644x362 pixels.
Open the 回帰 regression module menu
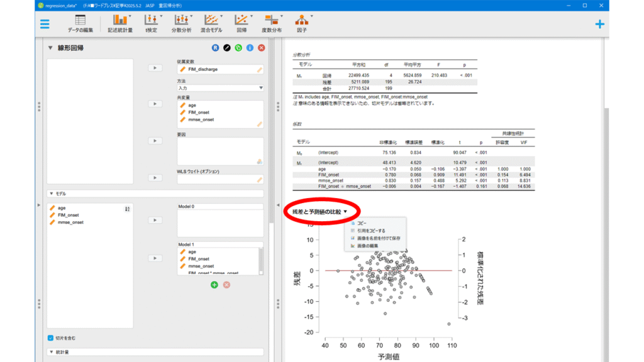(x=241, y=24)
